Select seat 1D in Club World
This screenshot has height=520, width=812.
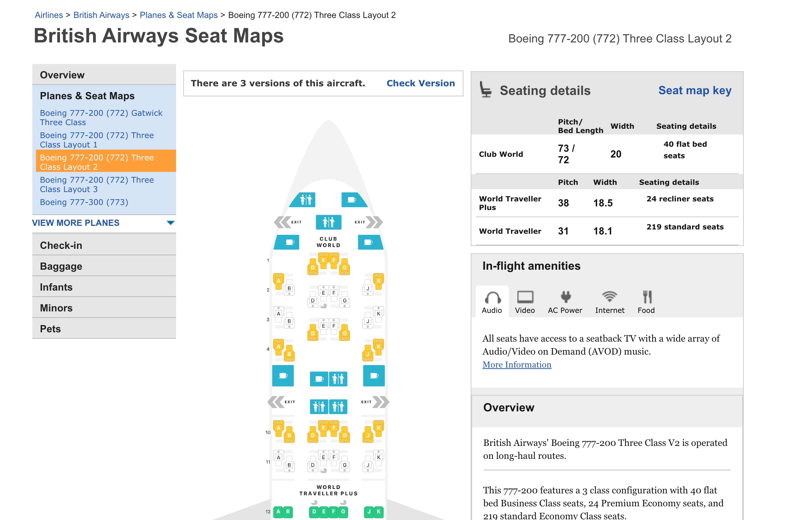313,268
